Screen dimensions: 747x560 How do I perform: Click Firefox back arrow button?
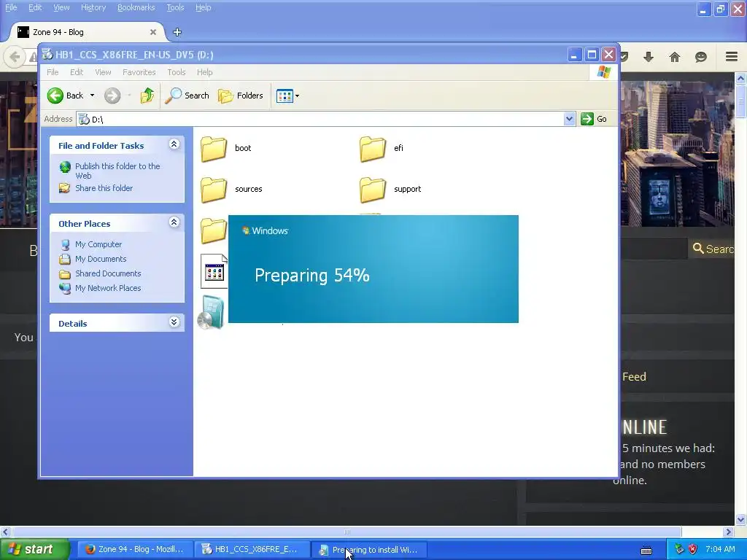point(15,57)
